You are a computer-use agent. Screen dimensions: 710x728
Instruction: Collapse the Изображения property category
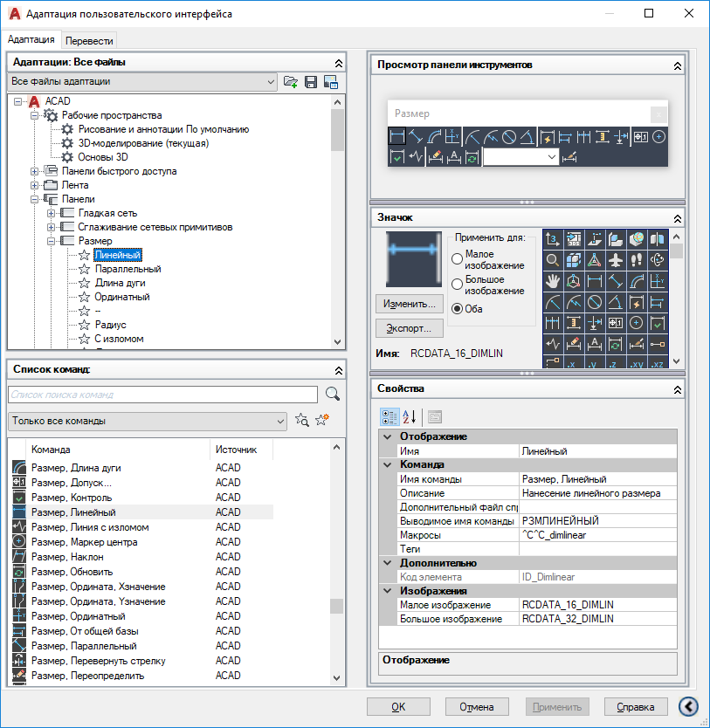(387, 591)
